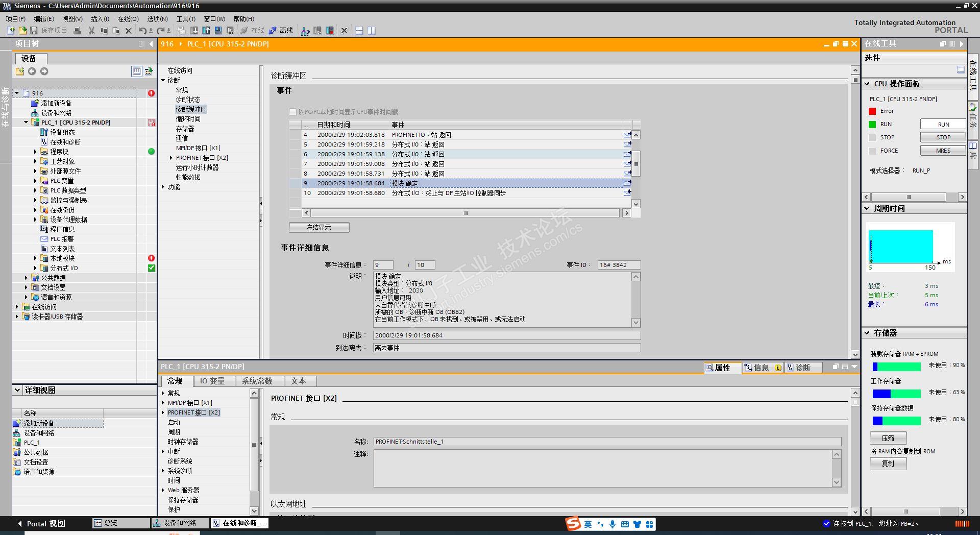This screenshot has width=980, height=535.
Task: Collapse the PLC_1 [CPU 315-2 PN/DP] tree node
Action: point(27,123)
